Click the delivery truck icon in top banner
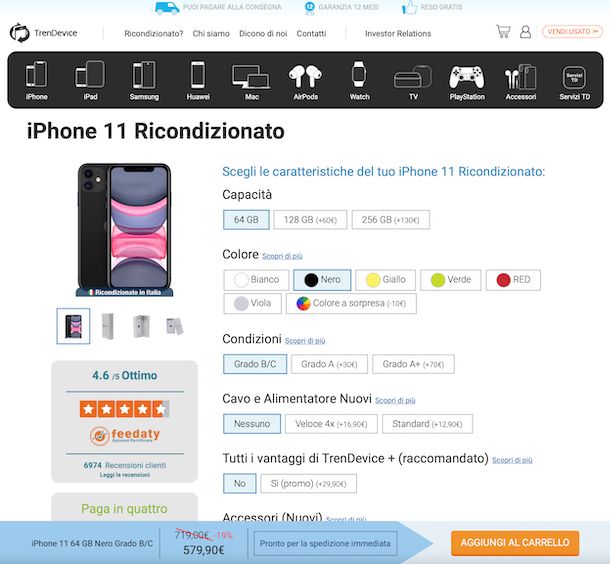 coord(167,7)
